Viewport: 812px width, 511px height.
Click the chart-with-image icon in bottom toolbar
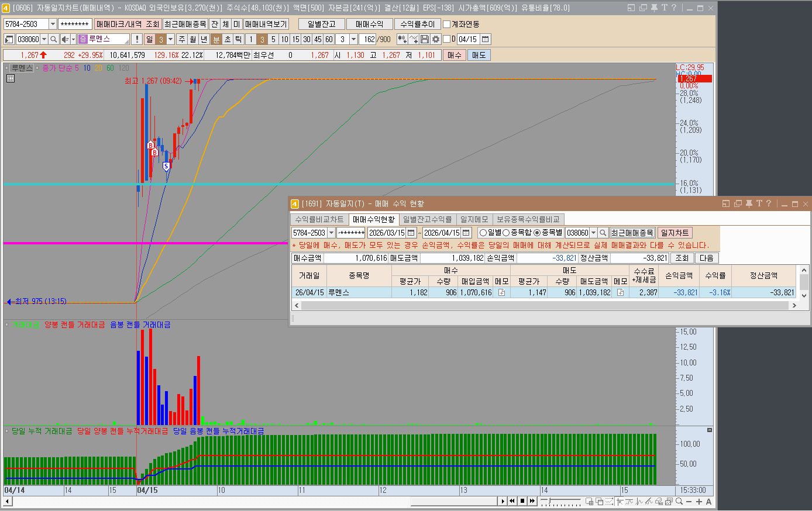[669, 501]
